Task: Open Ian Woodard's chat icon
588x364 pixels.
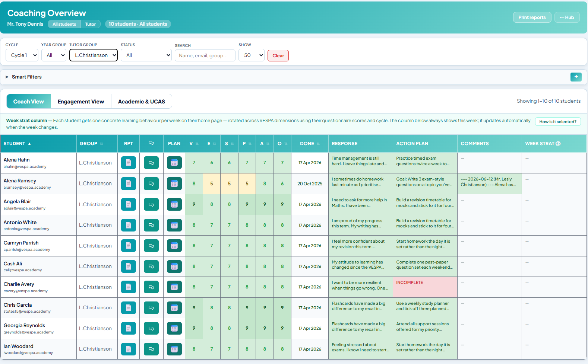Action: 151,349
